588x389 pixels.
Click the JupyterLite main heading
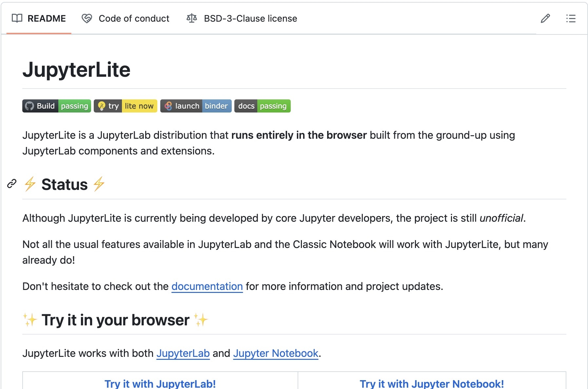coord(76,70)
